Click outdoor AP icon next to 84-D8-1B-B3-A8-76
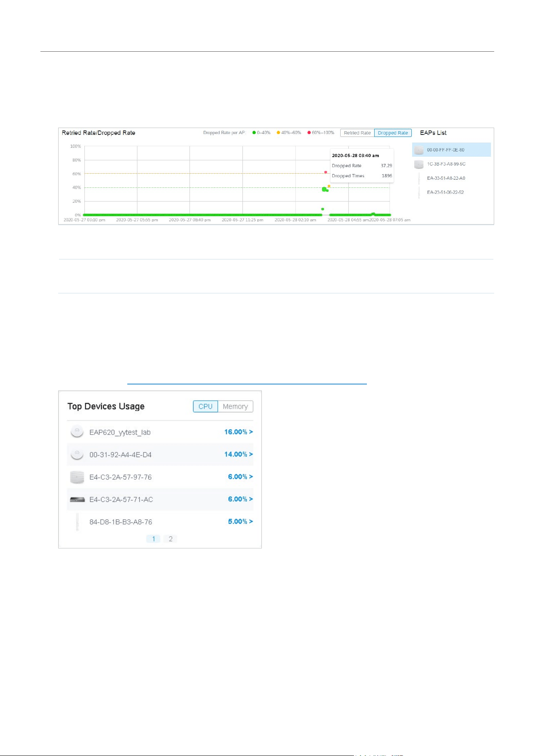The width and height of the screenshot is (535, 756). pyautogui.click(x=77, y=522)
